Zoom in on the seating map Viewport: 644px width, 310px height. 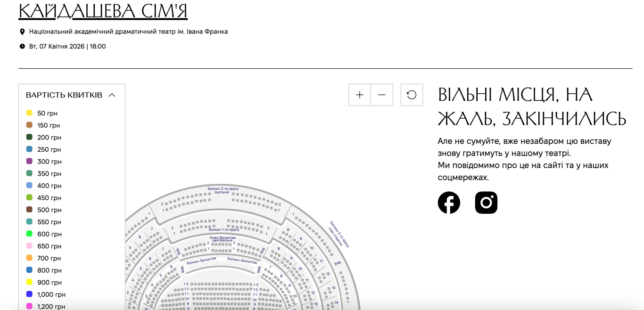click(360, 95)
